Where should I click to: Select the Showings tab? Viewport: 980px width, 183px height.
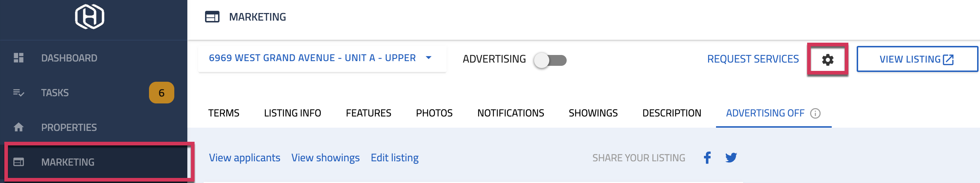coord(593,113)
